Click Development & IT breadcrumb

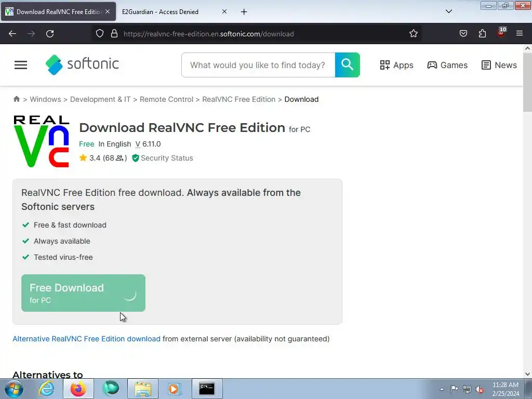coord(100,99)
